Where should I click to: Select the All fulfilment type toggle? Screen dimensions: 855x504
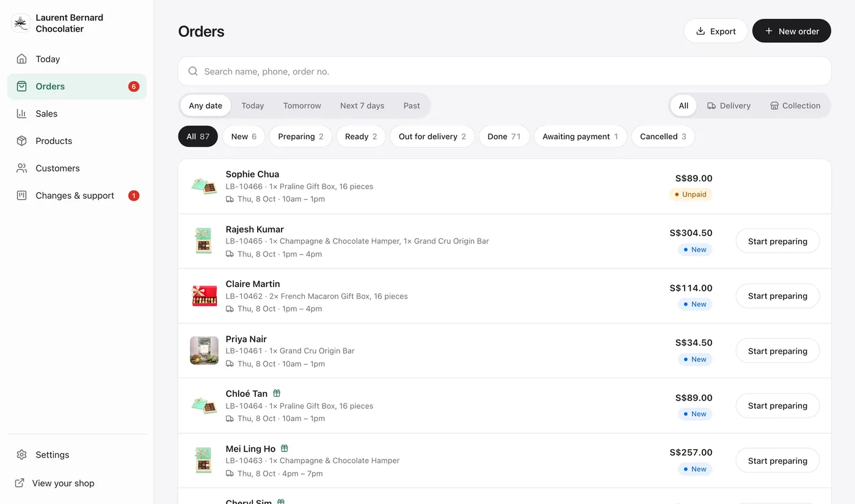(683, 106)
